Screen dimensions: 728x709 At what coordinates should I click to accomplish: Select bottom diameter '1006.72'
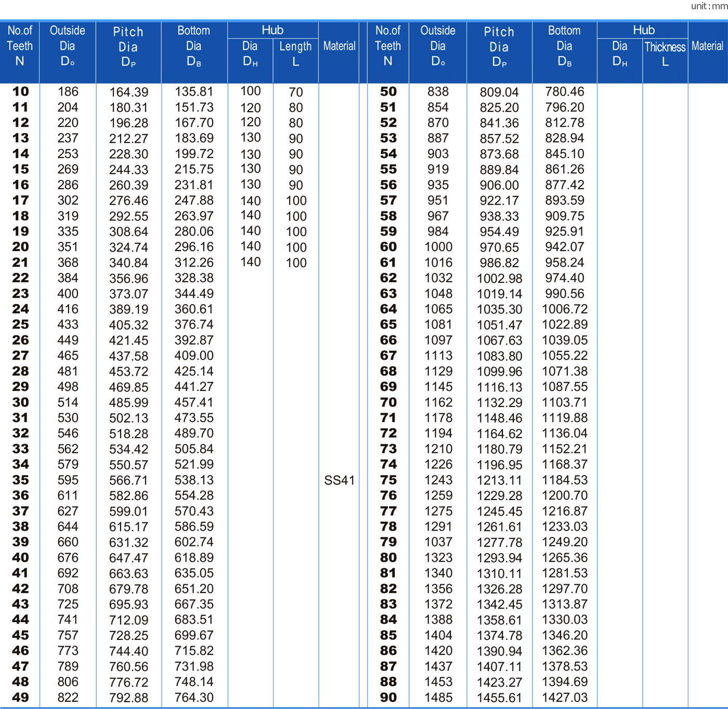coord(565,309)
